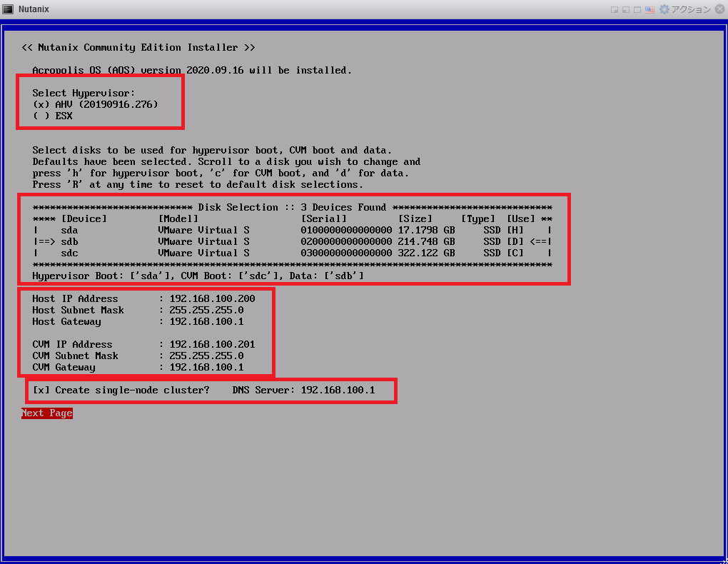Click the CVM IP Address field 192.168.100.201
Image resolution: width=728 pixels, height=564 pixels.
click(x=212, y=344)
